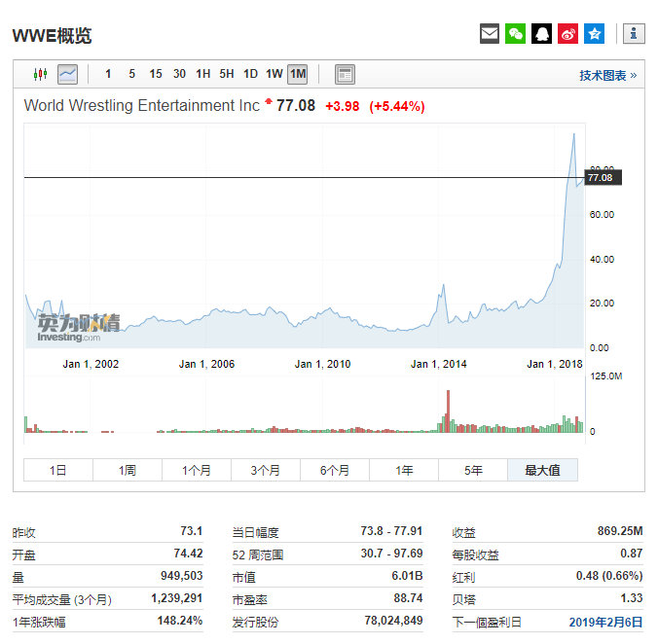Click the 每股收益 value 0.87

(x=632, y=553)
